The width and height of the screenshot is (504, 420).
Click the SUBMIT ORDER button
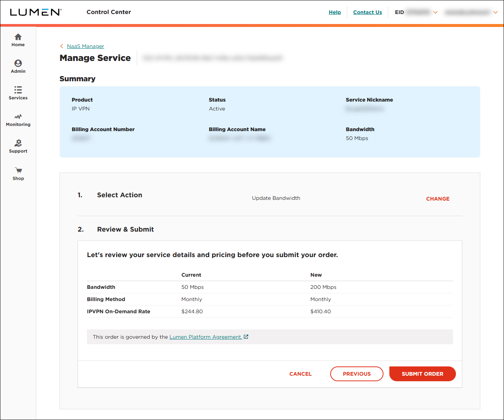pyautogui.click(x=423, y=374)
